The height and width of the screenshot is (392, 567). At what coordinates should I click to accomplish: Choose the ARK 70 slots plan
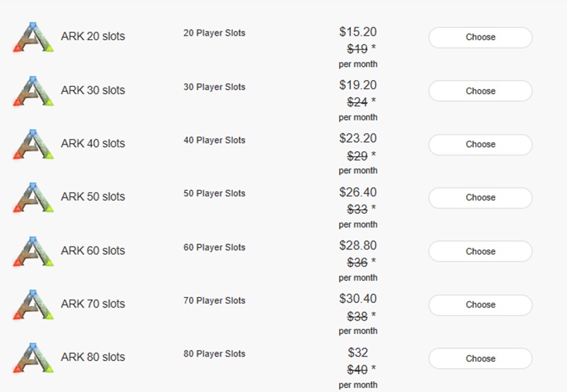click(x=479, y=304)
